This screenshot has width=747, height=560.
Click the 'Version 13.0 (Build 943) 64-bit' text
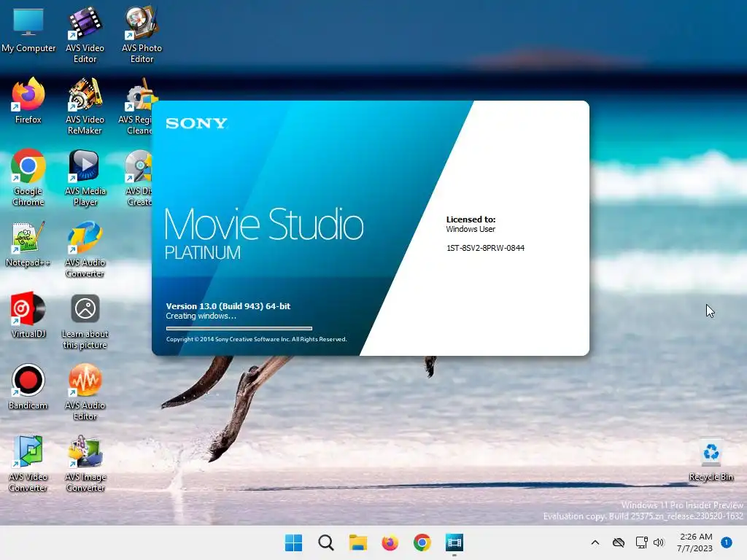[228, 306]
